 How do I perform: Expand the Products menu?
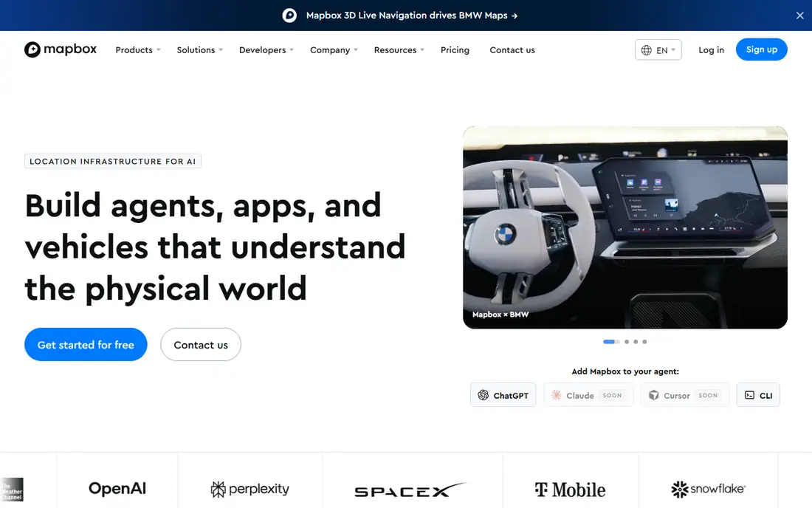point(138,50)
